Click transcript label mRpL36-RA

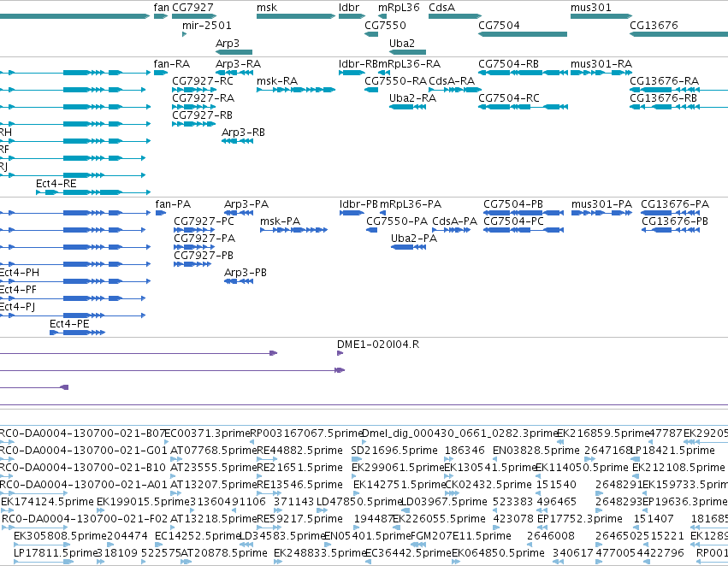[x=409, y=63]
